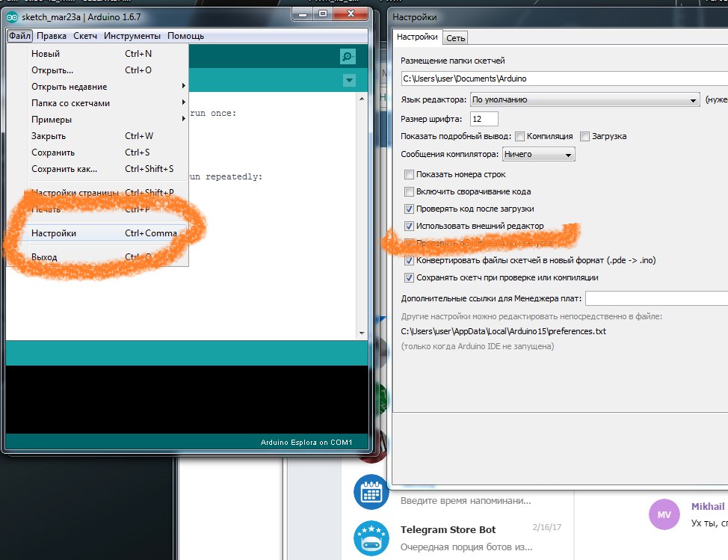Click the Mikhail chat name
Screen dimensions: 728x560
pos(708,507)
